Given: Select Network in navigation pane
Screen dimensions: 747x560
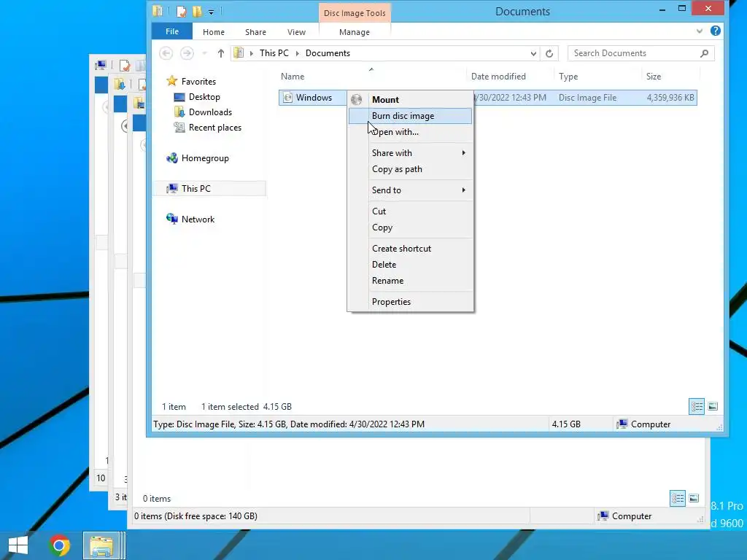Looking at the screenshot, I should [198, 219].
